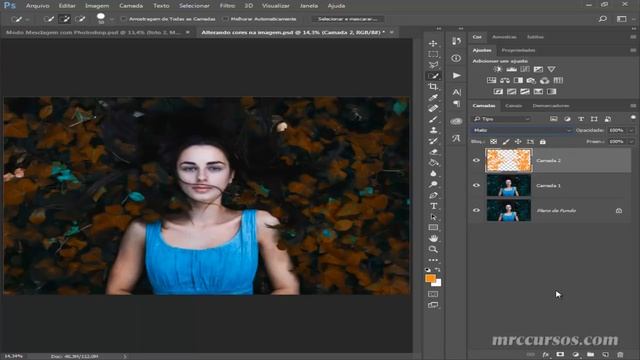Select the History Brush tool
Image resolution: width=640 pixels, height=360 pixels.
[x=433, y=141]
